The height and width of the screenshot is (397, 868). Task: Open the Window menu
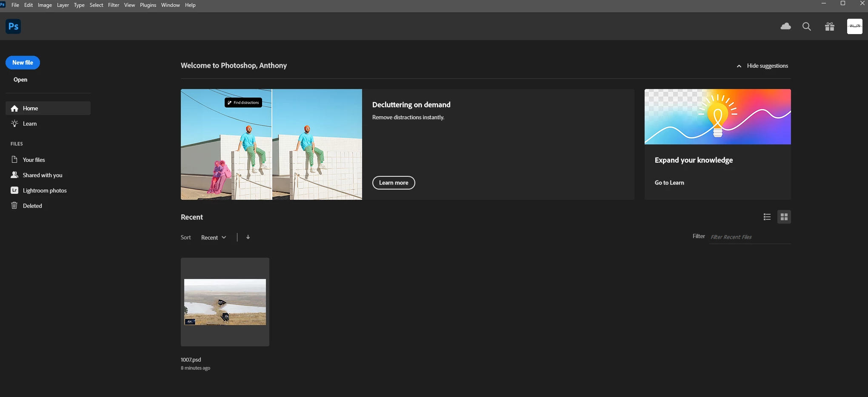170,5
